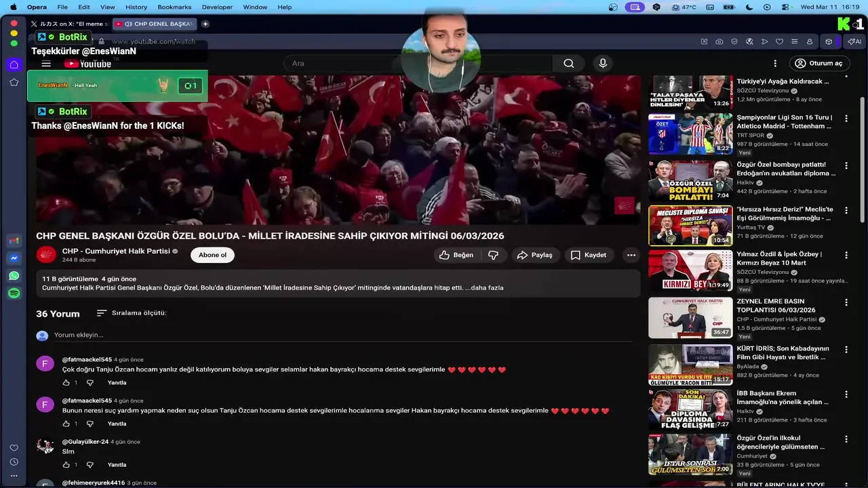Screen dimensions: 868x488
Task: Open the Sıralama ölçütü sort dropdown
Action: point(132,313)
